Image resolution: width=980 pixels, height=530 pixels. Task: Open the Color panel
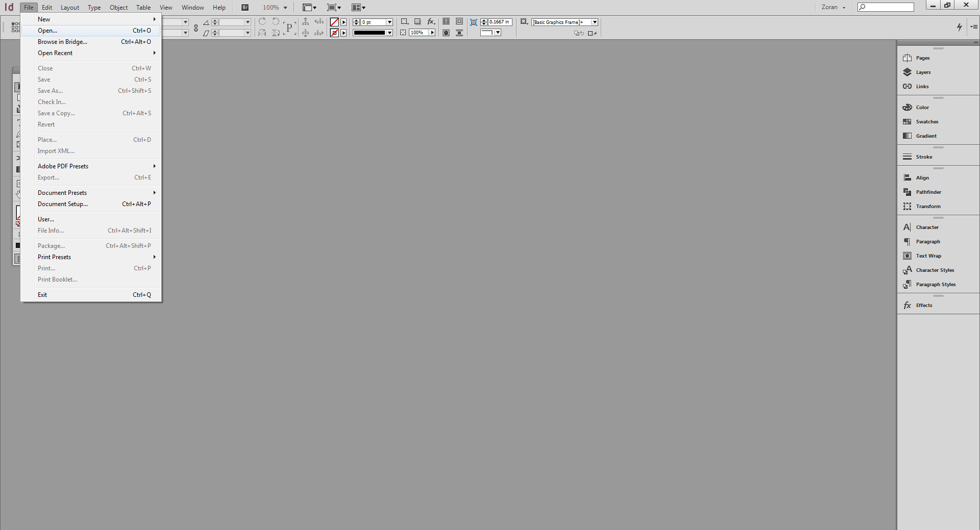(x=916, y=107)
